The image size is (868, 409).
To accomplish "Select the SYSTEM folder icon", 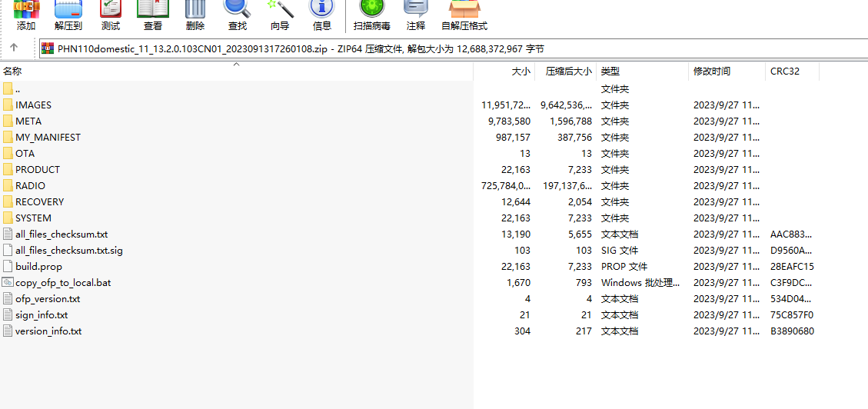I will (x=8, y=218).
